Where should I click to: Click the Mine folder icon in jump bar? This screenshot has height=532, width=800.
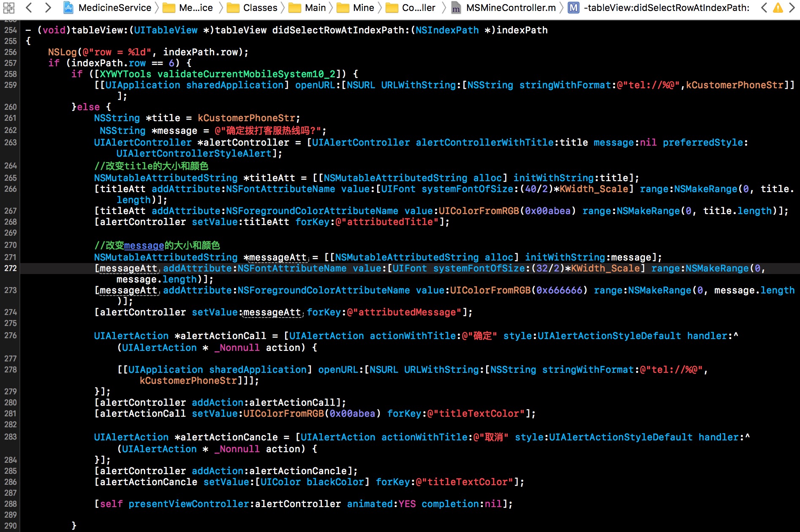(343, 8)
